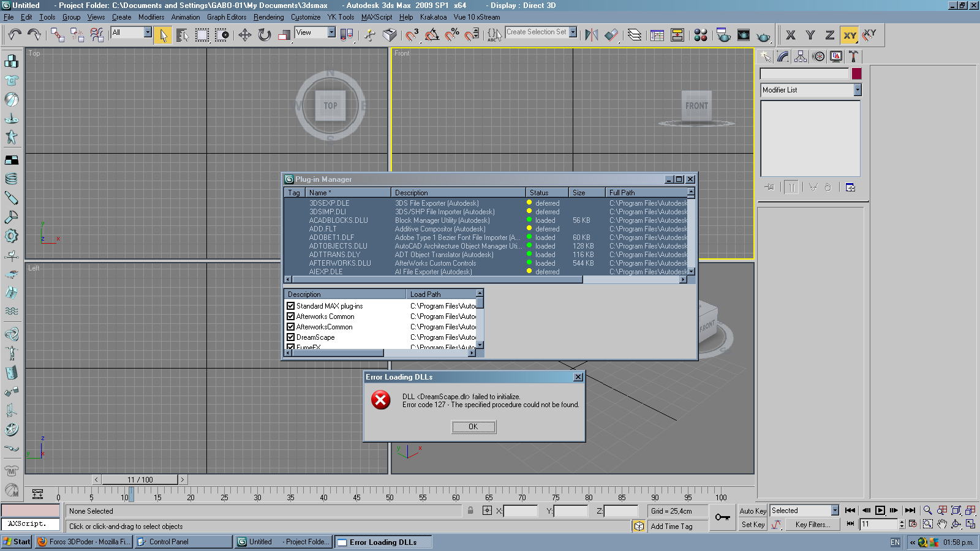Switch to the Utilities command panel
The image size is (980, 551).
pyautogui.click(x=853, y=56)
